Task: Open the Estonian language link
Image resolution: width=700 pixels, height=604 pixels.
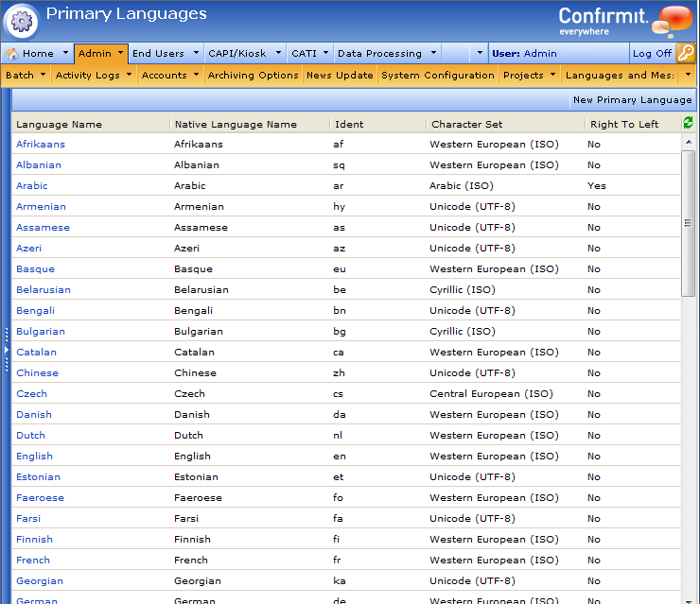Action: pyautogui.click(x=38, y=476)
